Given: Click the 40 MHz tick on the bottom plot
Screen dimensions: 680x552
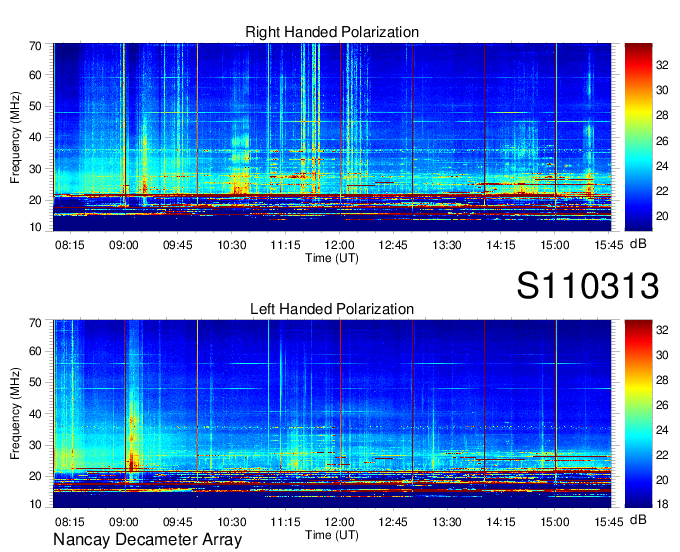Looking at the screenshot, I should click(x=35, y=414).
